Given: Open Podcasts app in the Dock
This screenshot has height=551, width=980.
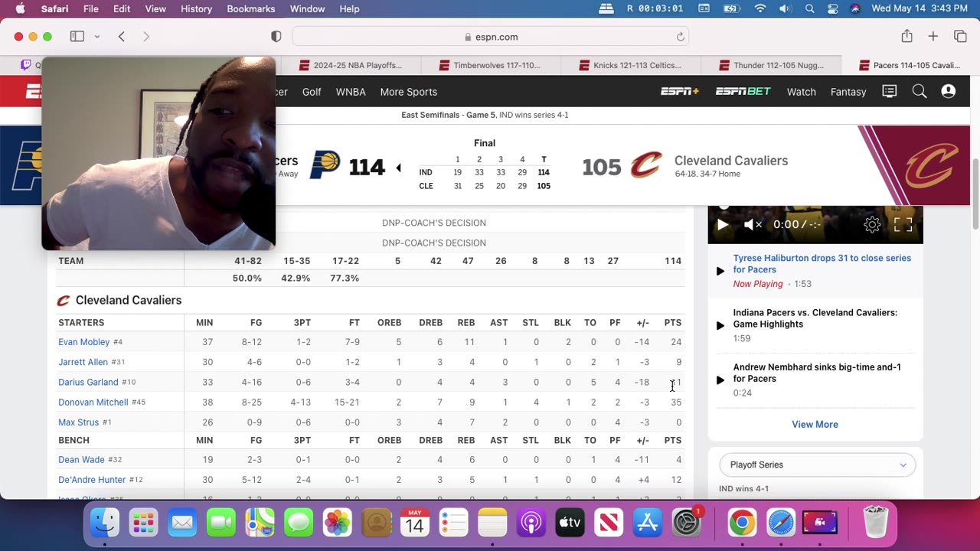Looking at the screenshot, I should coord(531,523).
